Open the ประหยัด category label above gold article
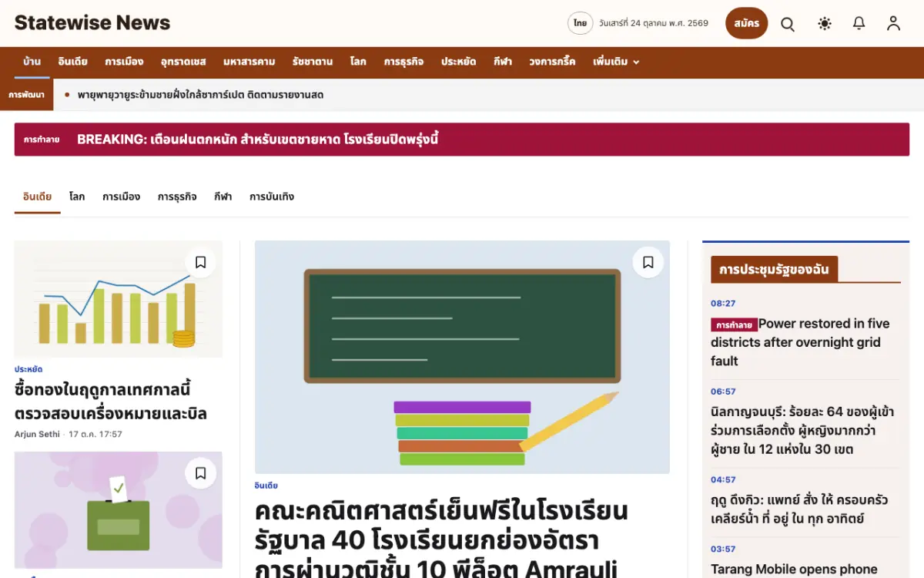Screen dimensions: 924x578 28,370
